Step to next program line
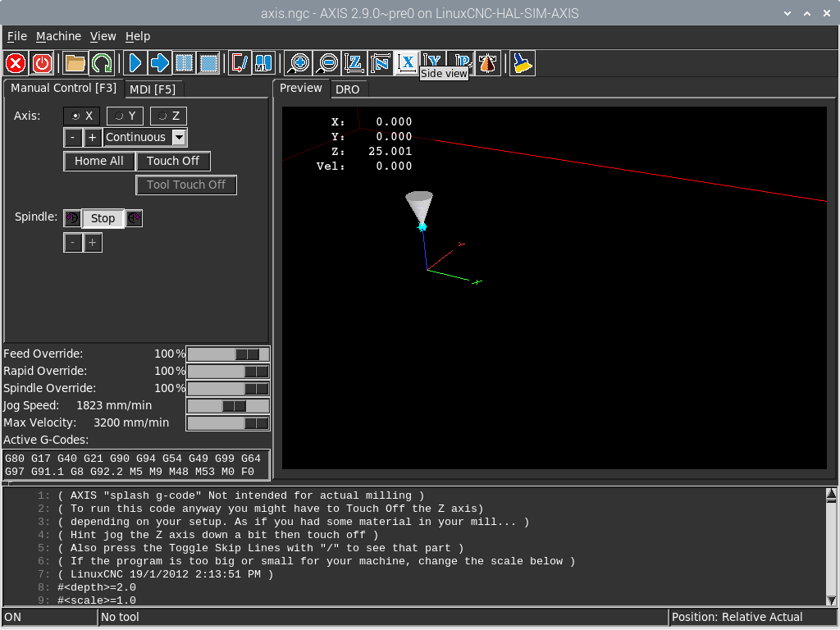Screen dimensions: 840x630 [160, 63]
